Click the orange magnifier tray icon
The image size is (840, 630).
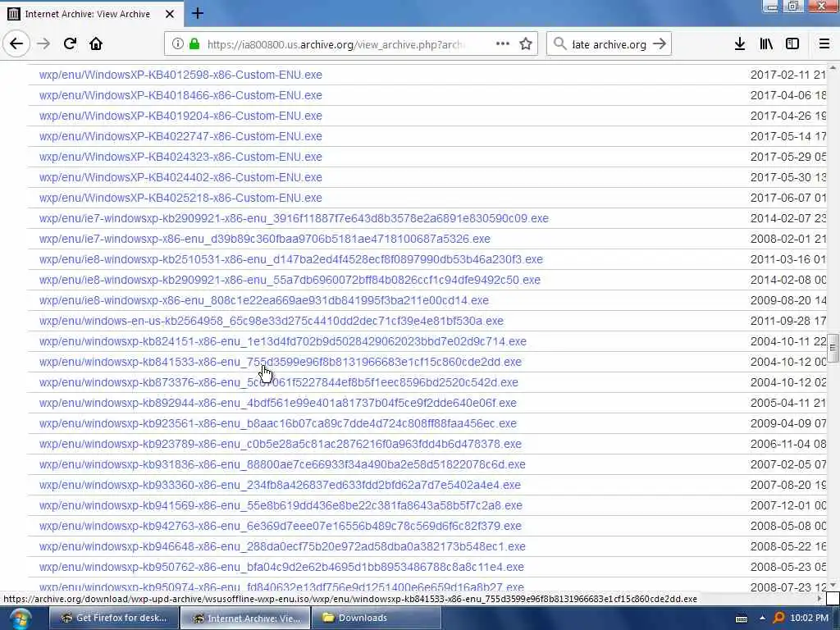[778, 619]
